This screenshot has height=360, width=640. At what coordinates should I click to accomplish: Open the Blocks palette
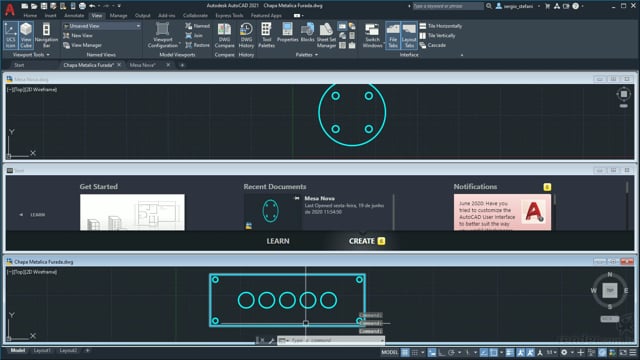coord(307,33)
